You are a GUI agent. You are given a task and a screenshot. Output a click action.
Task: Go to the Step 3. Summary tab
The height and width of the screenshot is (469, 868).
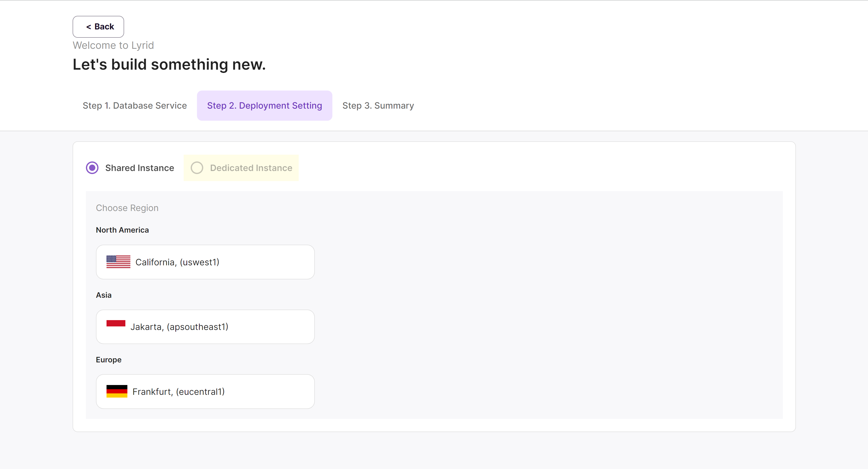click(378, 106)
